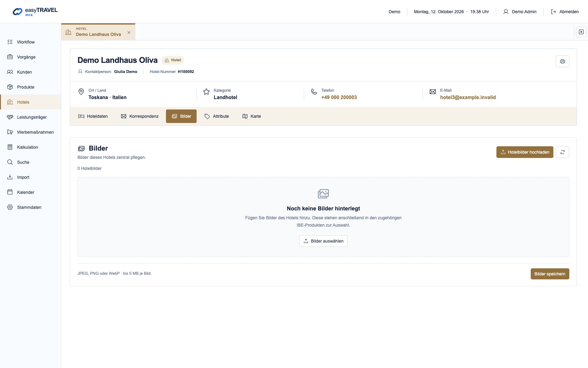This screenshot has width=588, height=368.
Task: Switch to the Korrespondenz tab
Action: click(140, 116)
